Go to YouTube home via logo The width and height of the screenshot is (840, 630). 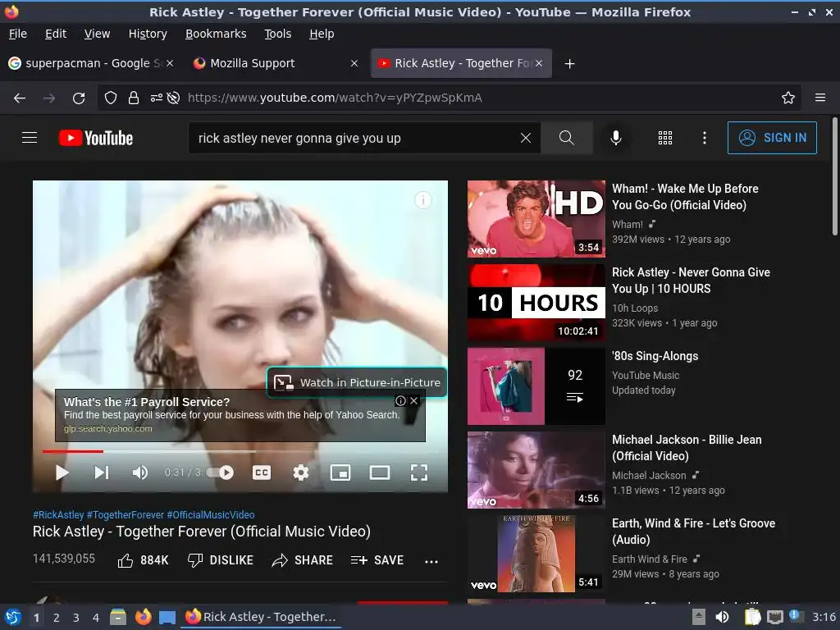pos(96,138)
